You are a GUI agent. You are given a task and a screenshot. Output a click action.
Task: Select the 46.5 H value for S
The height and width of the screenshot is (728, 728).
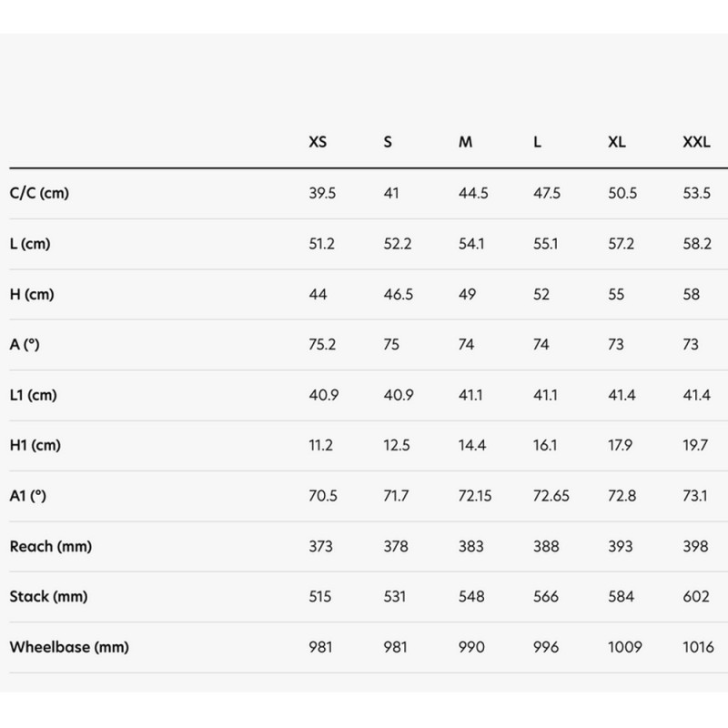pyautogui.click(x=398, y=294)
